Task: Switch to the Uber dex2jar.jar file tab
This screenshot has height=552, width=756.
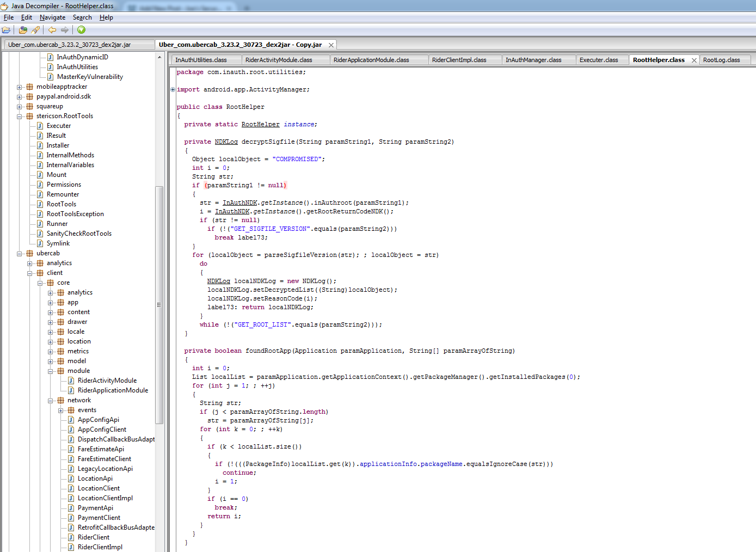Action: (69, 45)
